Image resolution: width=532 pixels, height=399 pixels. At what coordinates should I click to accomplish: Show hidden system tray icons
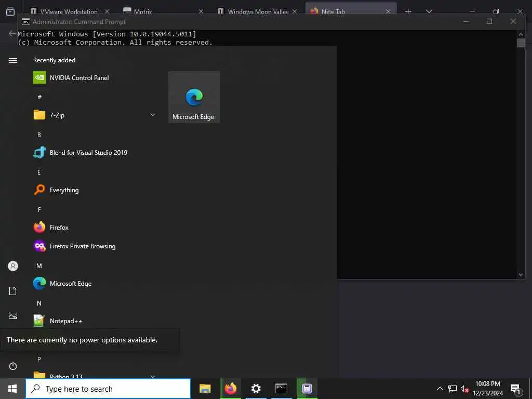(x=440, y=389)
